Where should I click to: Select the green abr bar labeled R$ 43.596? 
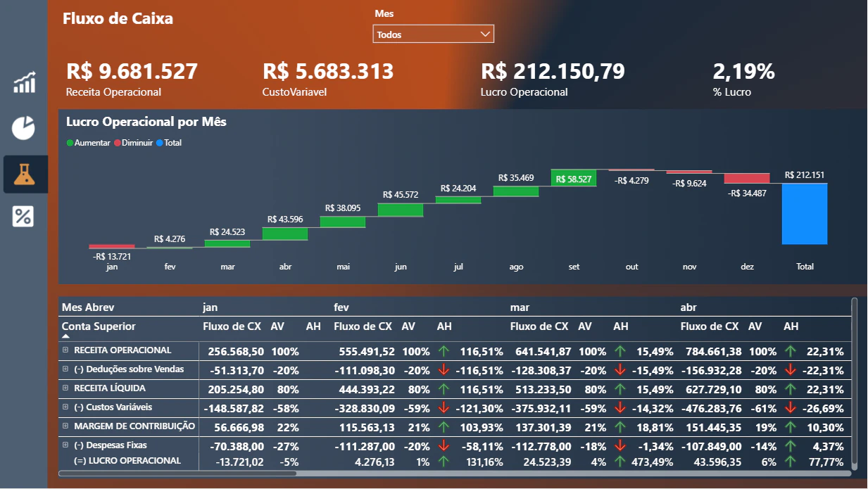click(x=285, y=234)
